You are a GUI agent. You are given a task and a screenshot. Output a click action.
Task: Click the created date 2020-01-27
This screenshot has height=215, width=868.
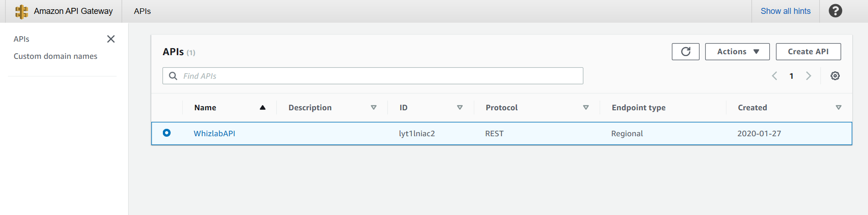tap(759, 133)
